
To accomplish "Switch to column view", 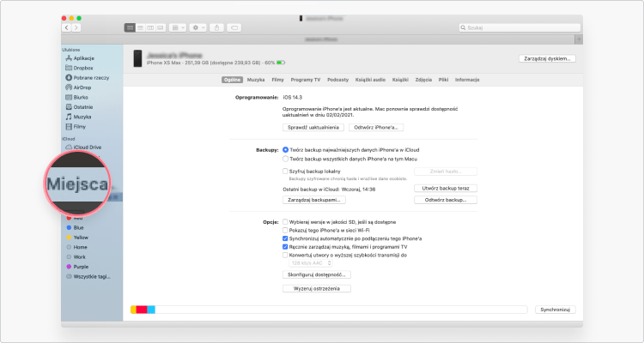I will coord(150,27).
